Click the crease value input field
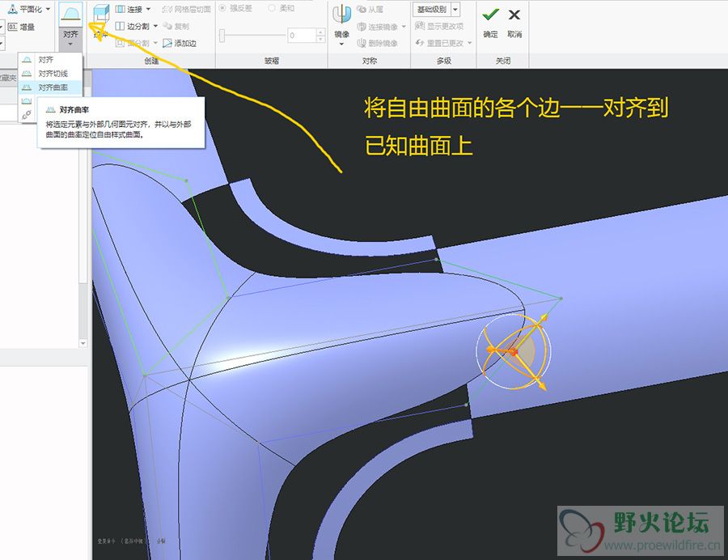 (x=302, y=36)
